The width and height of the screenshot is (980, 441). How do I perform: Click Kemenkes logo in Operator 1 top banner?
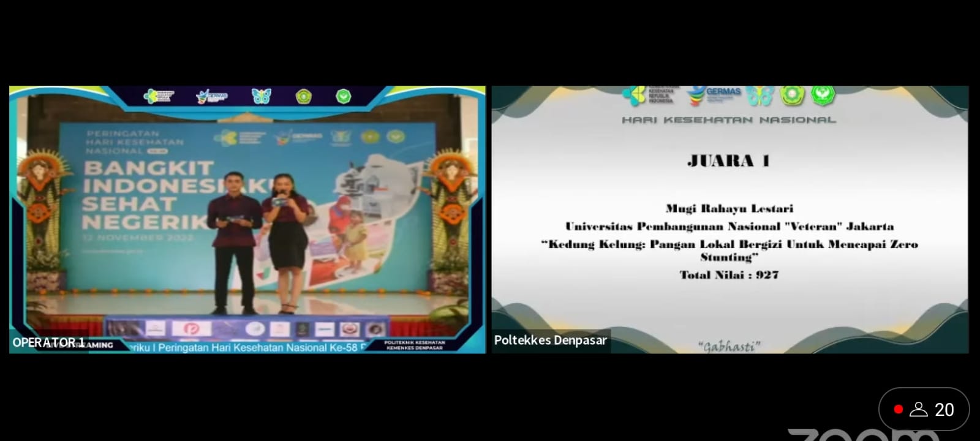[159, 96]
